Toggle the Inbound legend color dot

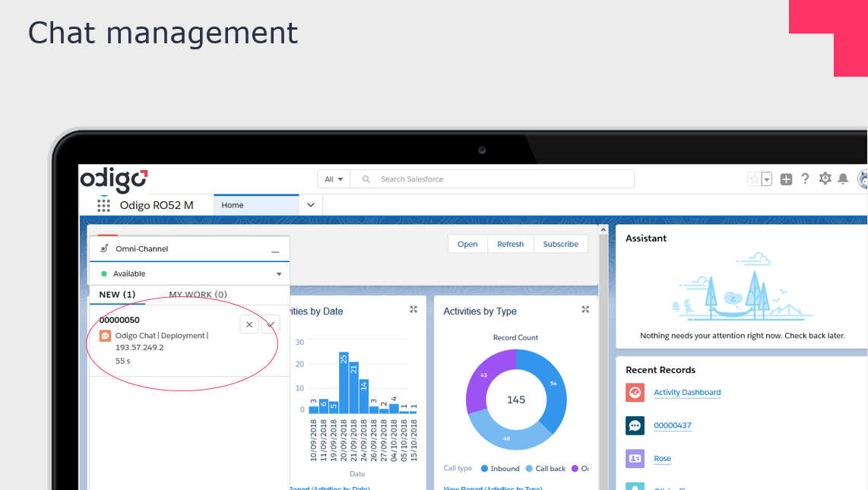pyautogui.click(x=484, y=469)
